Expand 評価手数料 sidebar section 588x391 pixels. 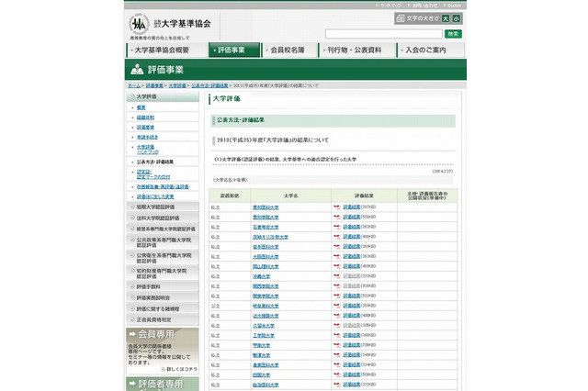tap(163, 286)
